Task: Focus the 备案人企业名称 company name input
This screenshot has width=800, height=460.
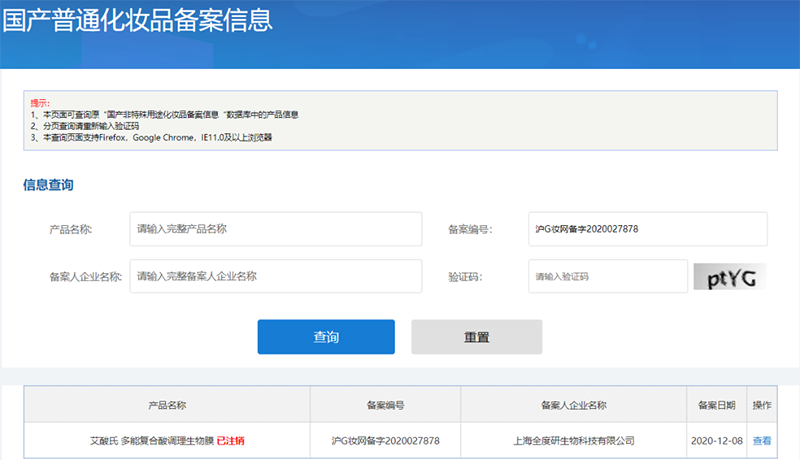Action: coord(276,276)
